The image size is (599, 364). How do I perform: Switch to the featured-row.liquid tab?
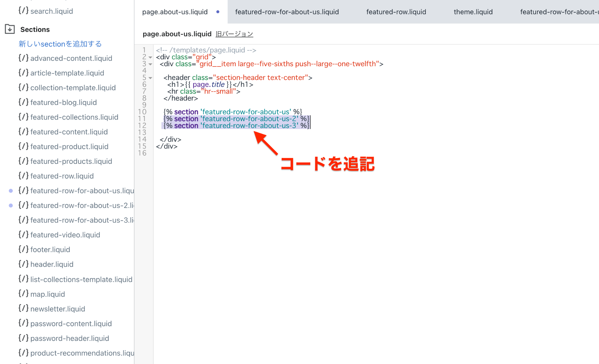pos(396,12)
